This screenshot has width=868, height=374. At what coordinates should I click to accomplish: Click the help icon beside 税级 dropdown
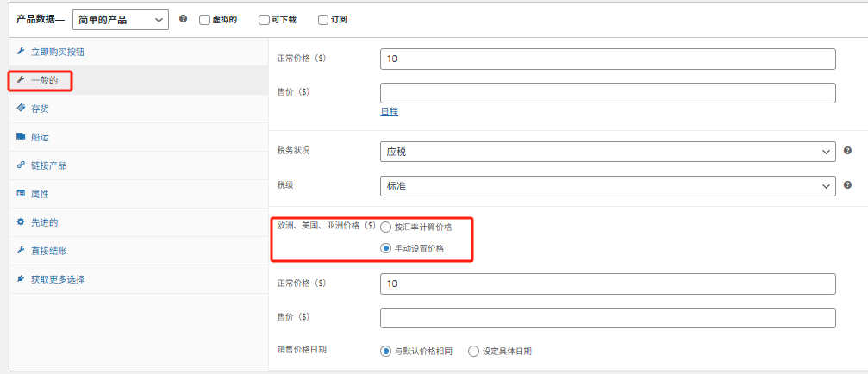tap(848, 184)
